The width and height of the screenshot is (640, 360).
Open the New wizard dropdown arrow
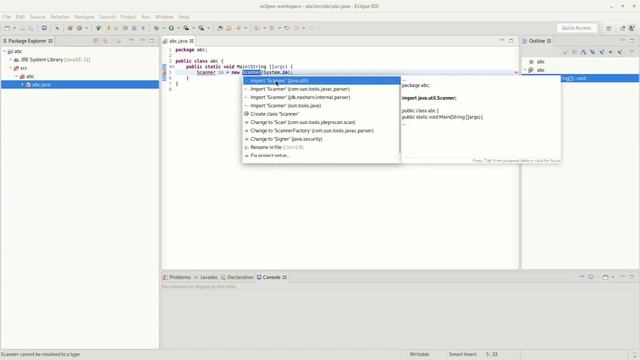(14, 28)
